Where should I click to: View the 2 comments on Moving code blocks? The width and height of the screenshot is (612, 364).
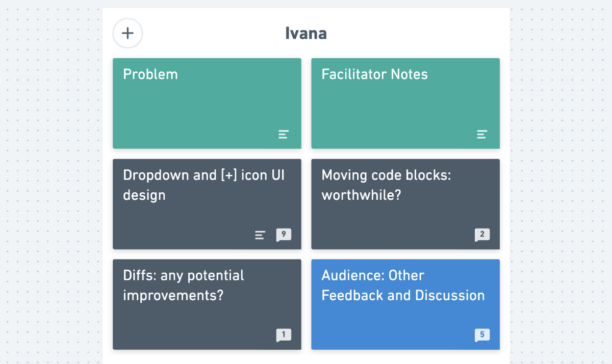pyautogui.click(x=482, y=235)
